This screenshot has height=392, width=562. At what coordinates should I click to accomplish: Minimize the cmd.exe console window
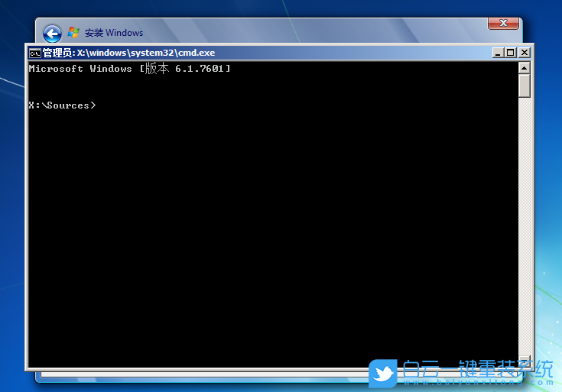(x=499, y=53)
